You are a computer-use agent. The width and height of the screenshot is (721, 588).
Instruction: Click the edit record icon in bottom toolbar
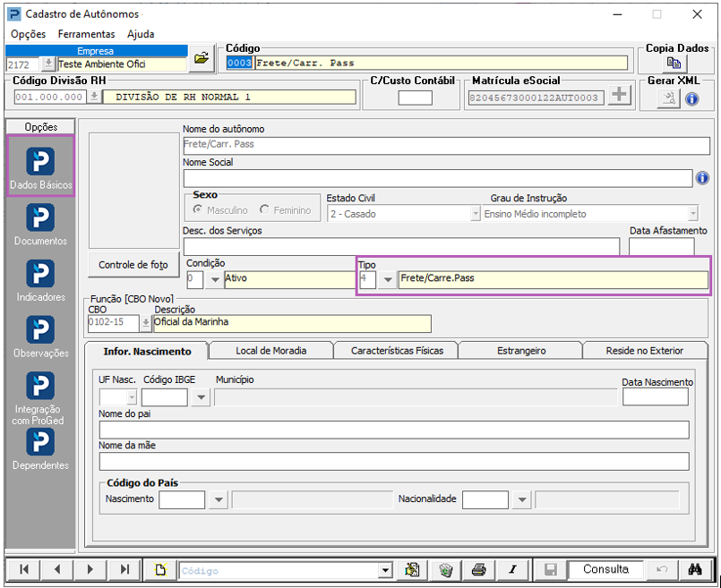(413, 570)
